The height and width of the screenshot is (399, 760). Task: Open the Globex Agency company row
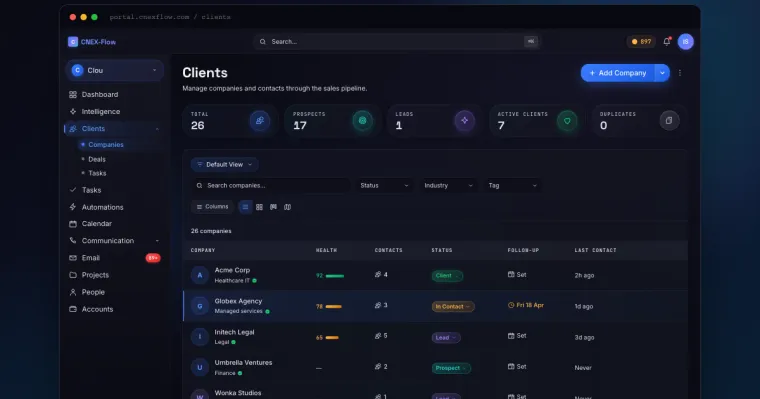[435, 306]
